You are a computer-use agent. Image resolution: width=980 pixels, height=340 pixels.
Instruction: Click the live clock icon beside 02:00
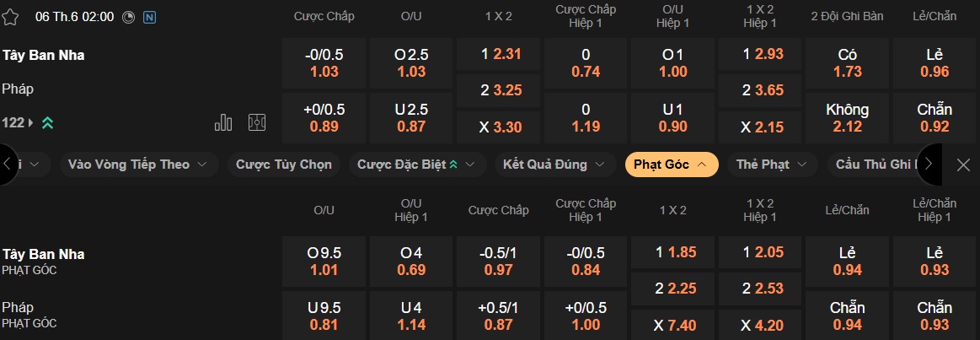128,17
